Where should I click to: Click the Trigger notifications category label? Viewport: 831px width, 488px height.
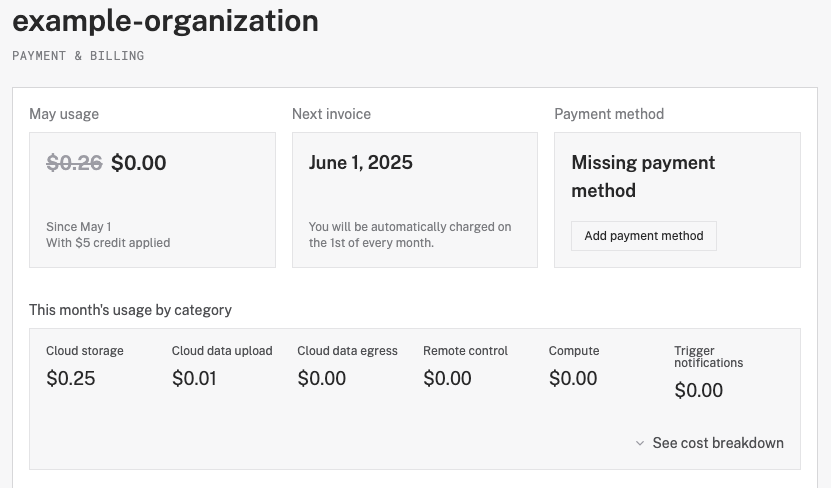[x=709, y=357]
